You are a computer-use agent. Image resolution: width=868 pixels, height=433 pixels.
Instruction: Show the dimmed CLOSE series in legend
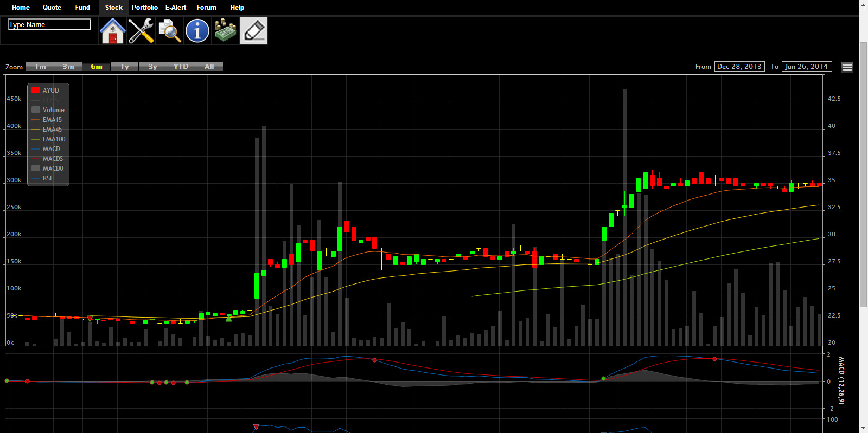coord(46,100)
